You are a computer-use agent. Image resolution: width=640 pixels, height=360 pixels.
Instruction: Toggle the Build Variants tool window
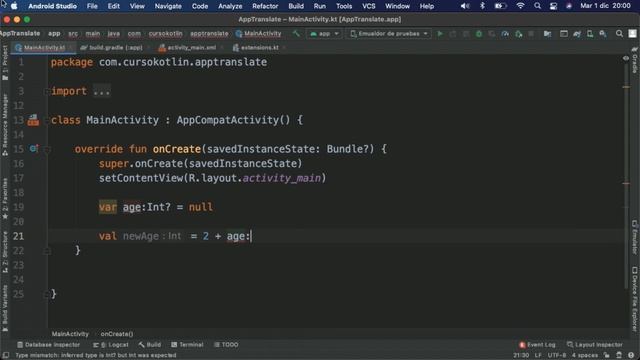[x=5, y=308]
